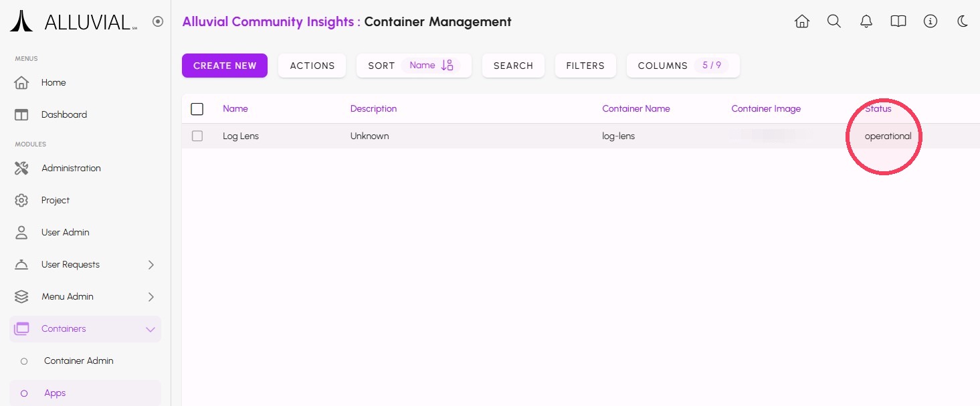Select all rows with header checkbox
The width and height of the screenshot is (980, 406).
[197, 109]
